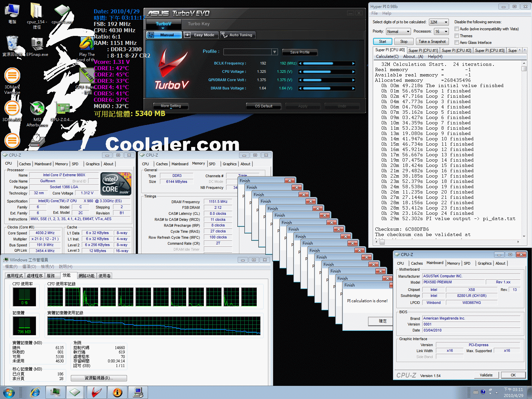Enable the Themes checkbox in Hyper PI
Viewport: 532px width, 399px height.
point(457,36)
